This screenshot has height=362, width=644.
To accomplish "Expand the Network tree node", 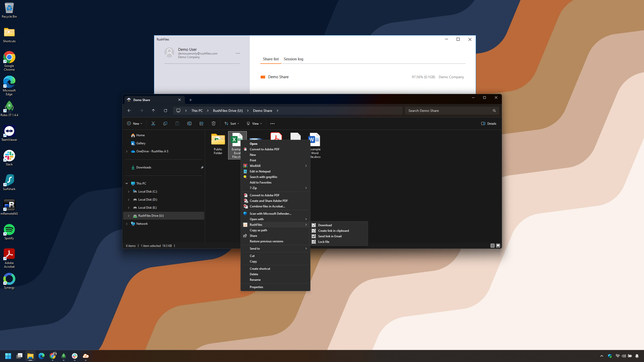I will click(x=127, y=224).
